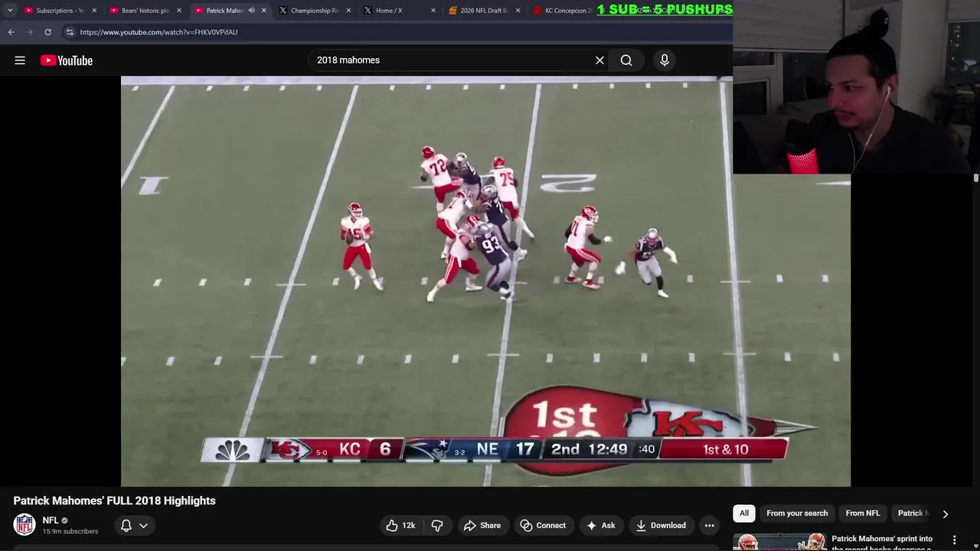This screenshot has width=980, height=551.
Task: Select the All filter chip
Action: 743,514
